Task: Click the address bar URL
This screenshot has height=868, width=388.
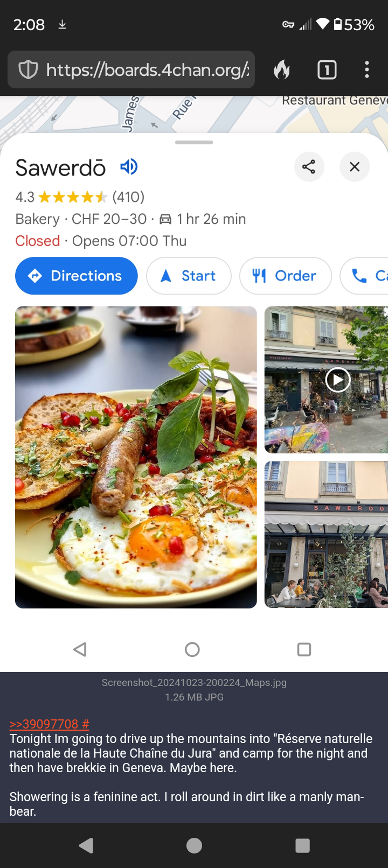Action: click(x=148, y=69)
